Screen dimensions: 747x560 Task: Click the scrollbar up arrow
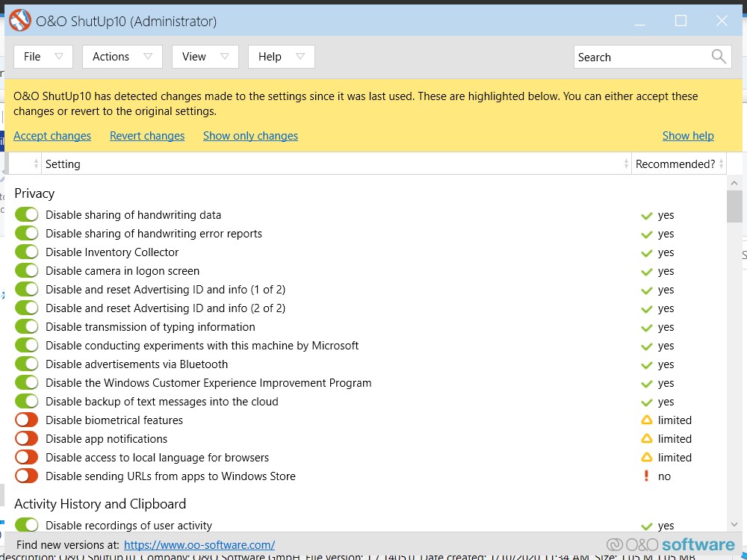734,183
